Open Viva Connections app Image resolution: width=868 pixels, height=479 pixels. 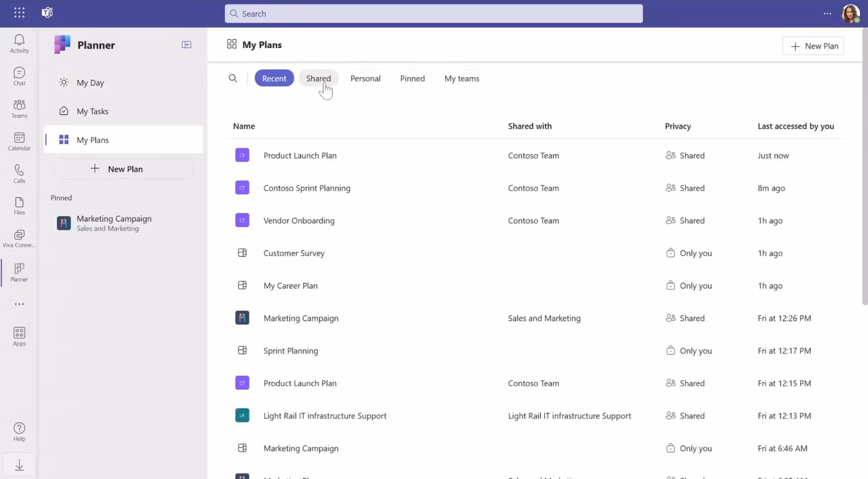(x=19, y=239)
